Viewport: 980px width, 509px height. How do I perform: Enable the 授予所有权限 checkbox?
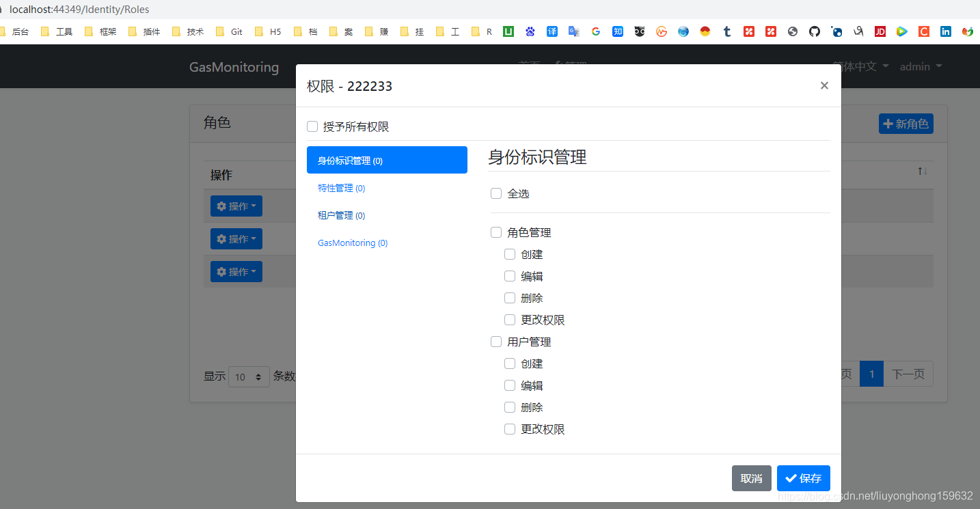tap(312, 126)
